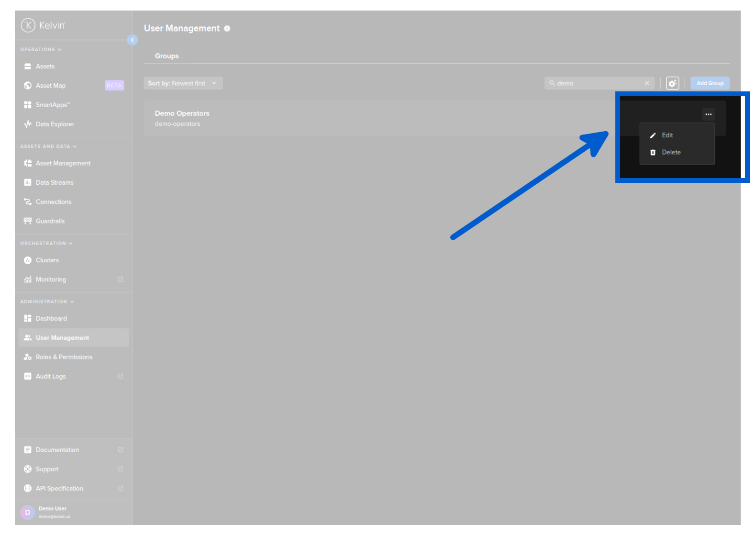Open Roles & Permissions page
The image size is (756, 536).
(x=64, y=357)
